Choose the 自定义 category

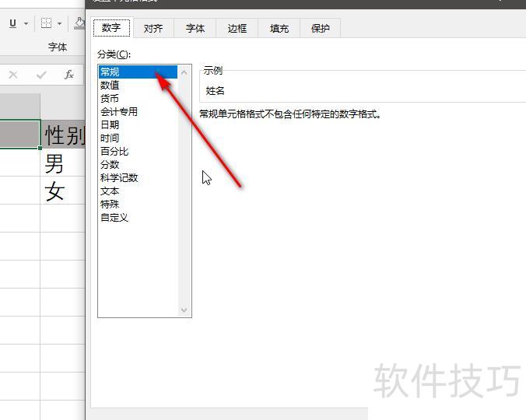pos(138,218)
